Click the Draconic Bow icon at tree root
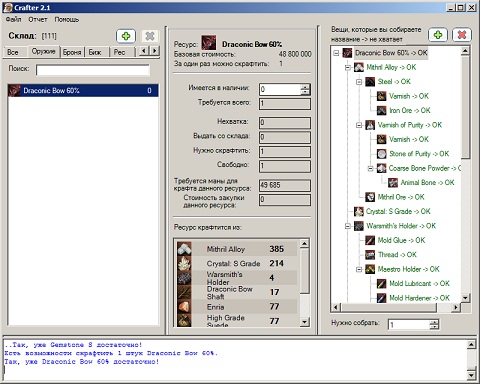The height and width of the screenshot is (384, 480). (347, 53)
